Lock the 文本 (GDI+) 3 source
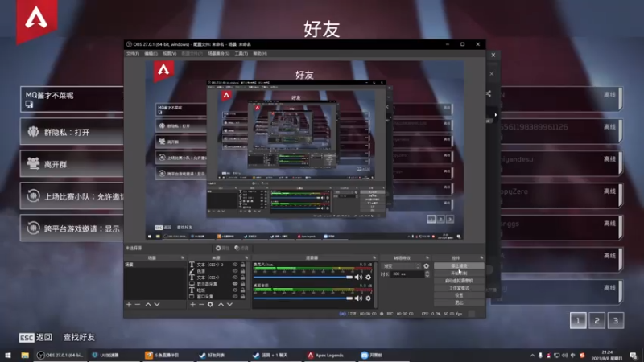644x362 pixels. tap(243, 265)
